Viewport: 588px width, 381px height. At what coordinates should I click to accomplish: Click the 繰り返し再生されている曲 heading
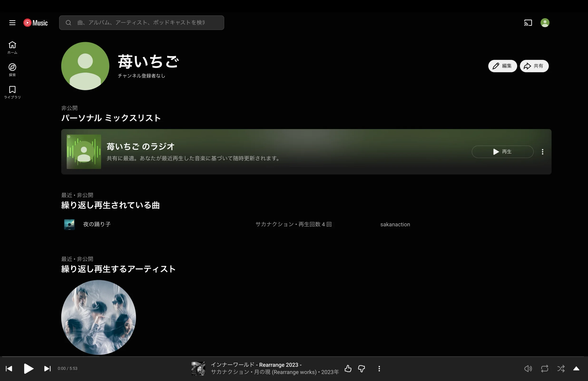[x=110, y=205]
